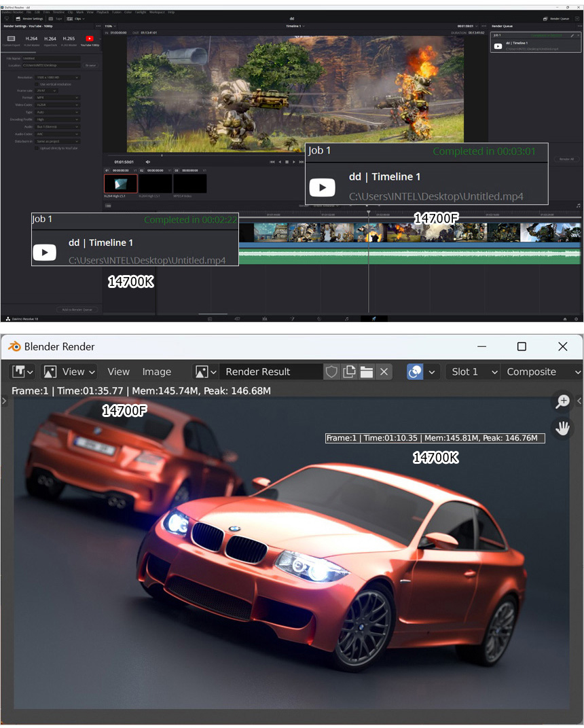Activate the hand pan tool in Blender
Image resolution: width=584 pixels, height=728 pixels.
click(x=562, y=428)
